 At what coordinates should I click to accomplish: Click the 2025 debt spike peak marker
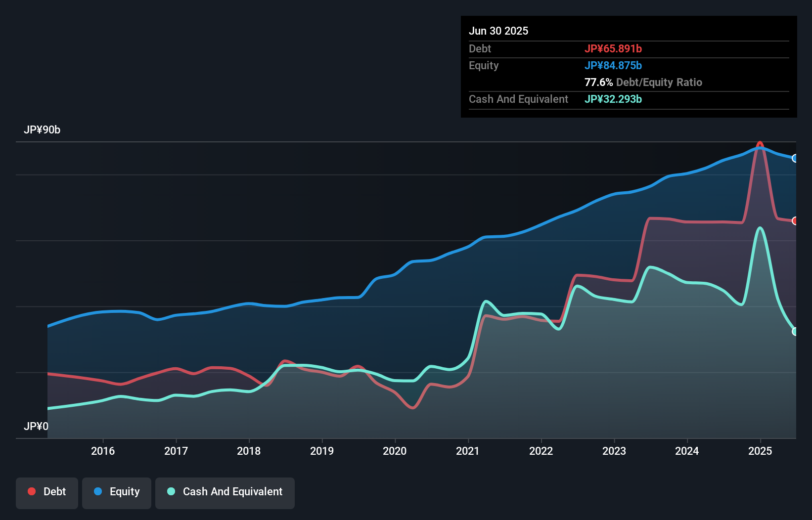click(760, 144)
